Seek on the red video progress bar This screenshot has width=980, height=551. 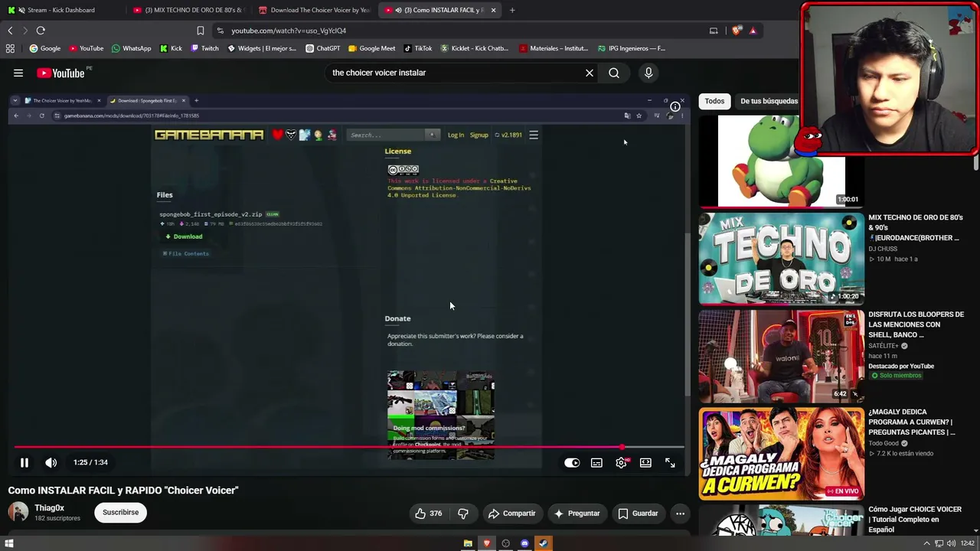coord(349,447)
